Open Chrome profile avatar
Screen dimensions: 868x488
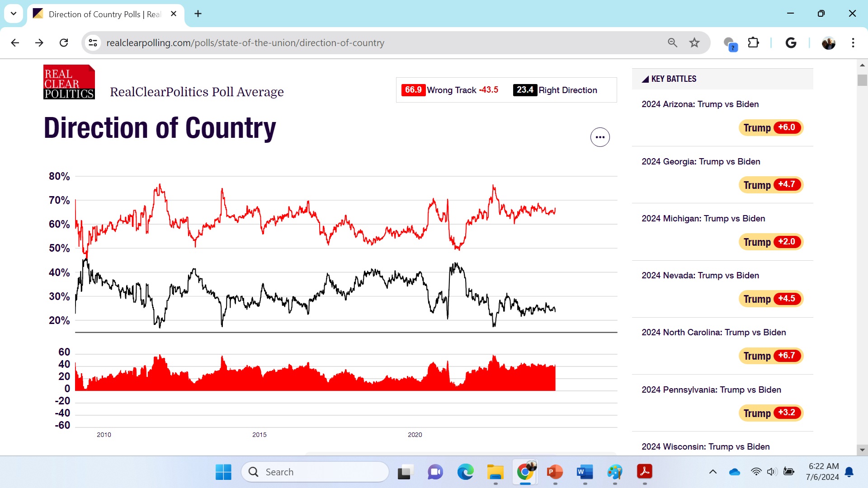828,43
